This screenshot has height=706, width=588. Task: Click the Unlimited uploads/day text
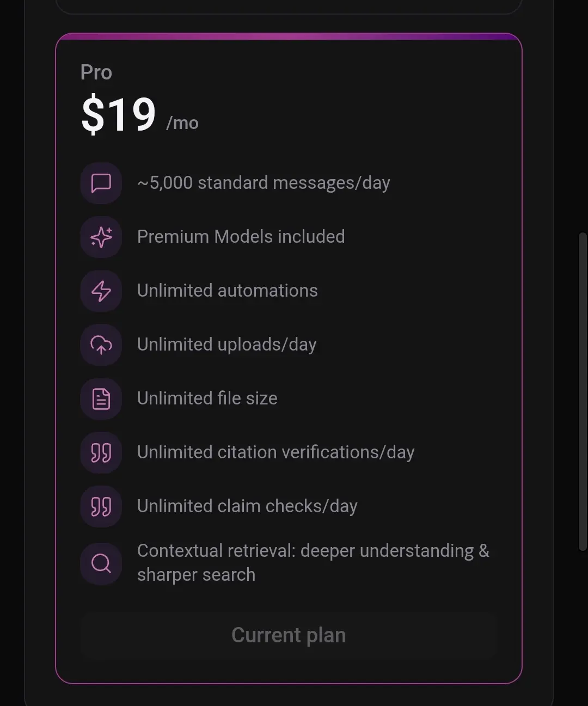[227, 345]
